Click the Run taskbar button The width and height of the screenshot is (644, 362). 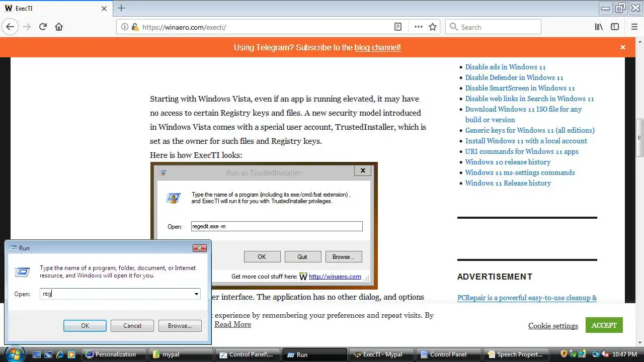[x=315, y=354]
